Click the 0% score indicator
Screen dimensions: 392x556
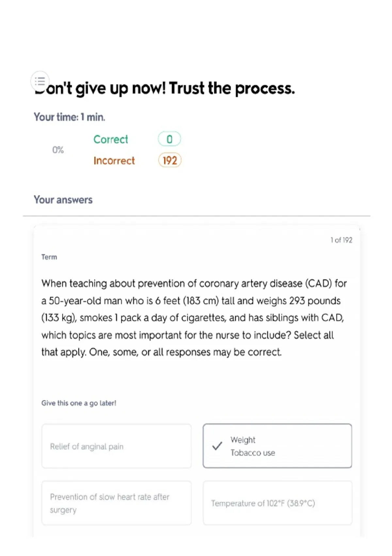click(58, 150)
